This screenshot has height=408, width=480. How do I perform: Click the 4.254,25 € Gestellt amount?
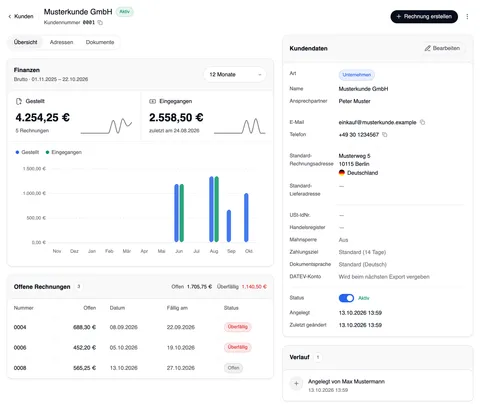43,118
